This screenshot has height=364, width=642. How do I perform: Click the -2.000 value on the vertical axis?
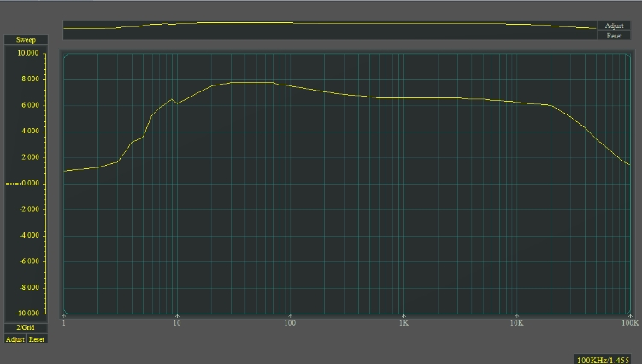[x=29, y=209]
